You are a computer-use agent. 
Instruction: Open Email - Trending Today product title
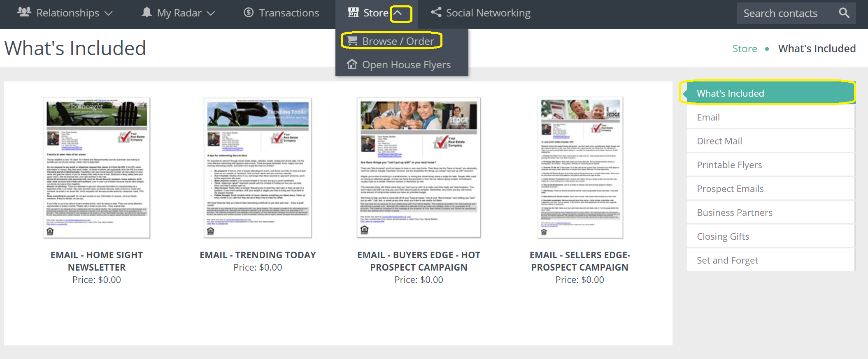(x=258, y=255)
